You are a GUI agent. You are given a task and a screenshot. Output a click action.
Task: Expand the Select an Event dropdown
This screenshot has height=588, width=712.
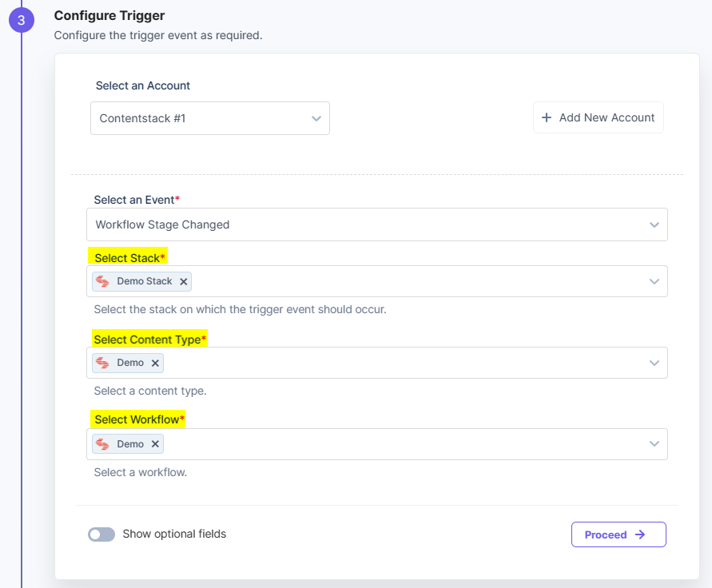pyautogui.click(x=377, y=224)
